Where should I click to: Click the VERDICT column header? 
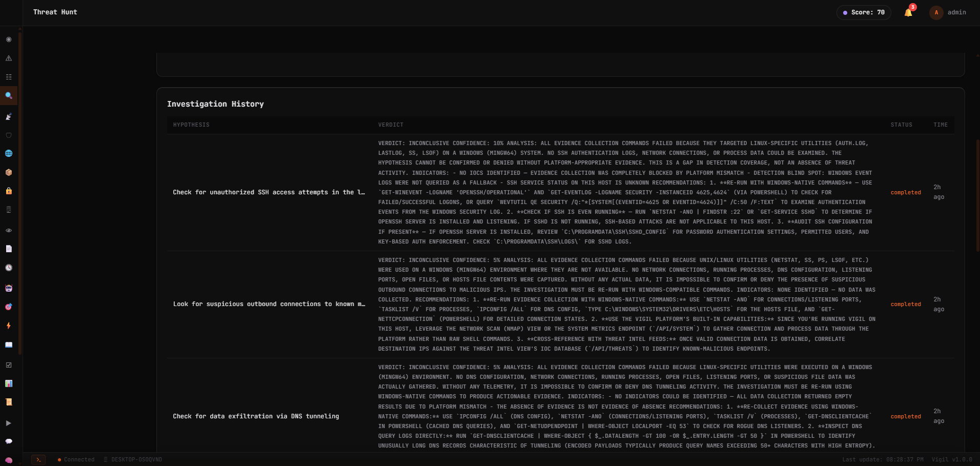click(x=391, y=125)
